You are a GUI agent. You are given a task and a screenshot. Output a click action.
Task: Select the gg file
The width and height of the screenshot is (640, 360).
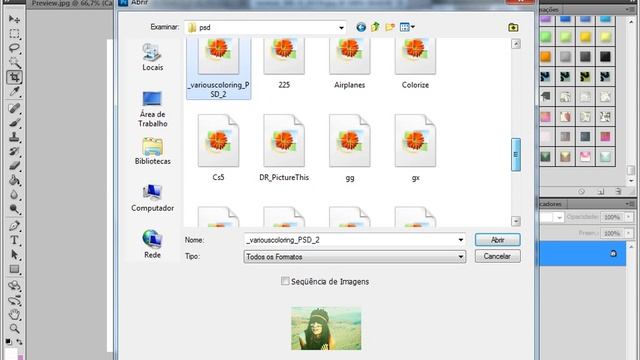tap(350, 148)
